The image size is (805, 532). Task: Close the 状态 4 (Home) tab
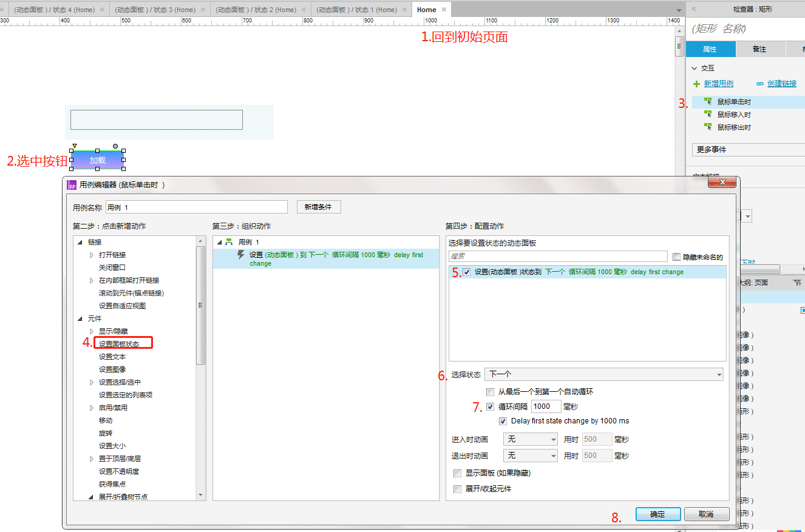(x=101, y=10)
